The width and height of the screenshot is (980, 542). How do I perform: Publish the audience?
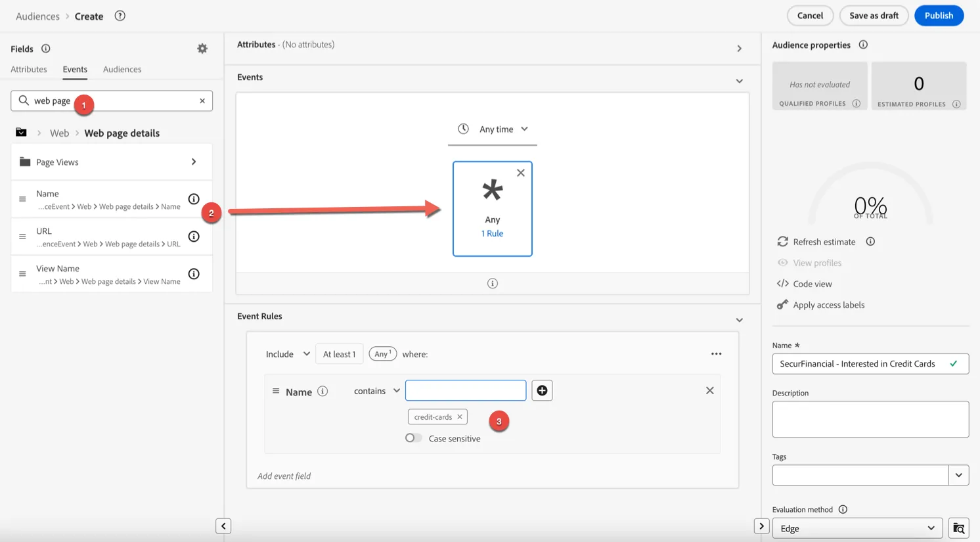[x=939, y=16]
